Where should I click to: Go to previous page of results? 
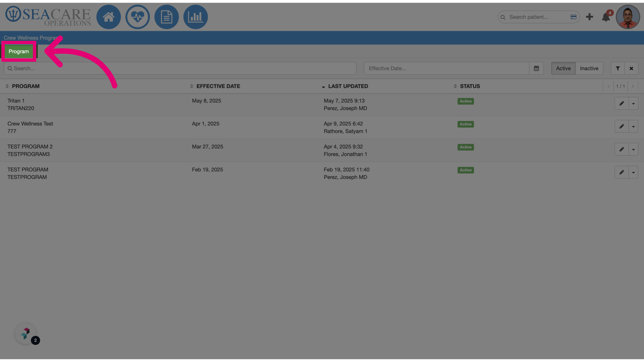click(608, 86)
